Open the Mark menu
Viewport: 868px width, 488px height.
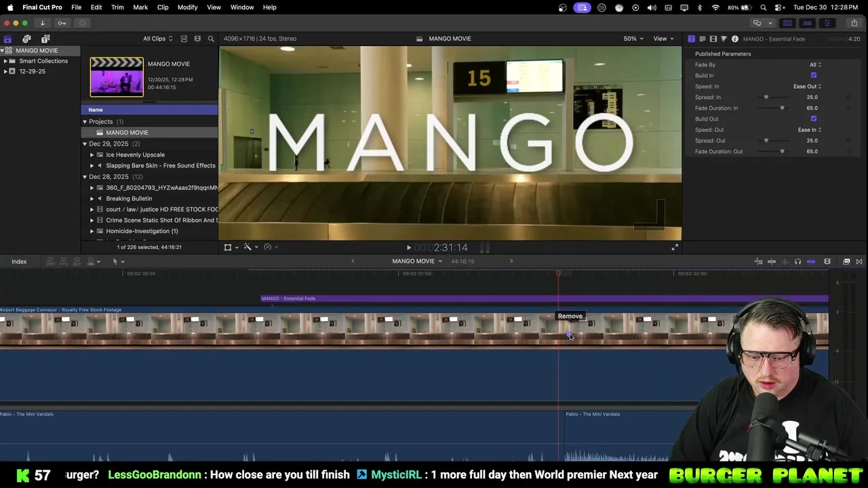140,7
